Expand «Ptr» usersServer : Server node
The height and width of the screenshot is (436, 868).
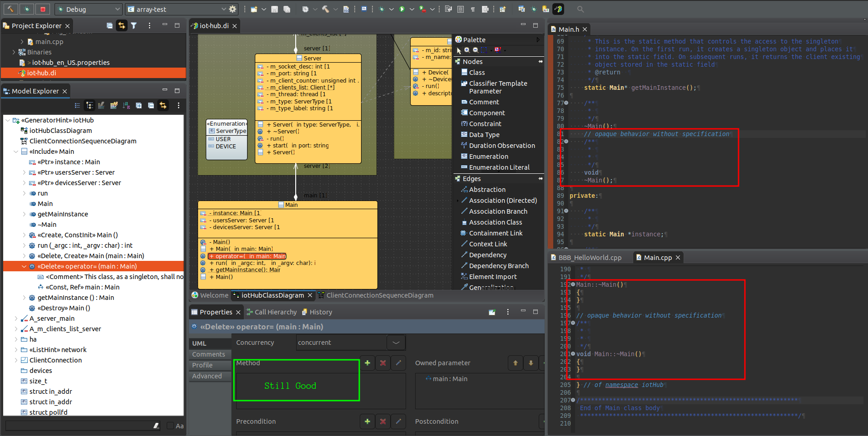pos(24,172)
